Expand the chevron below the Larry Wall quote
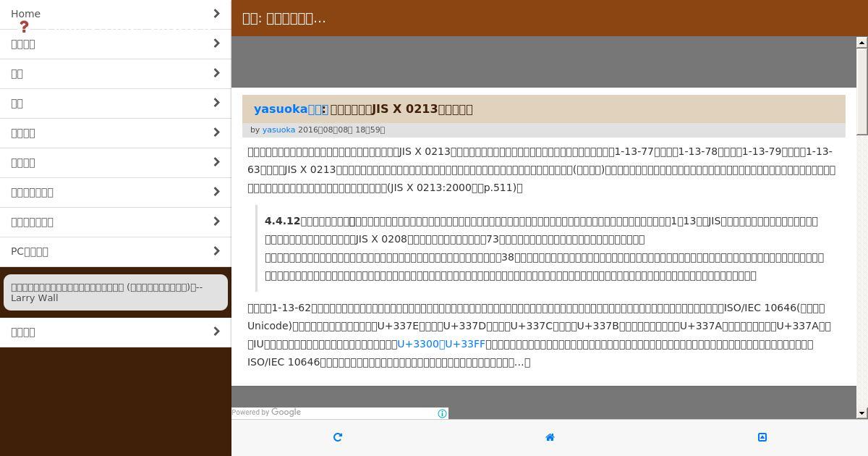The width and height of the screenshot is (868, 456). point(216,332)
